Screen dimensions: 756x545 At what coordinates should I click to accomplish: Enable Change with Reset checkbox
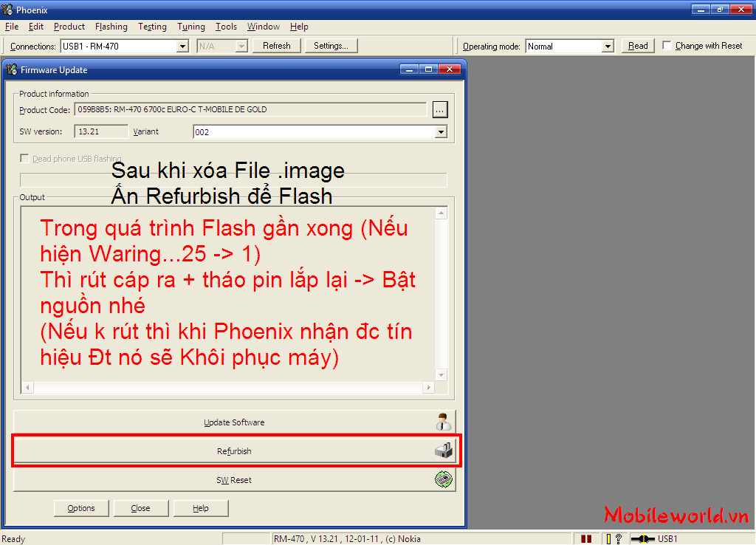pyautogui.click(x=667, y=45)
